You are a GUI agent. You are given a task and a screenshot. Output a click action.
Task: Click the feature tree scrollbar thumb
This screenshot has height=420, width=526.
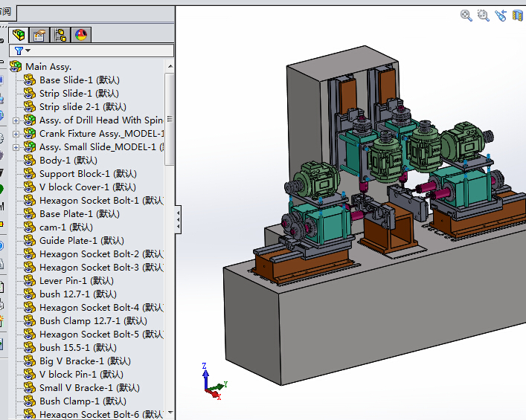click(x=170, y=119)
